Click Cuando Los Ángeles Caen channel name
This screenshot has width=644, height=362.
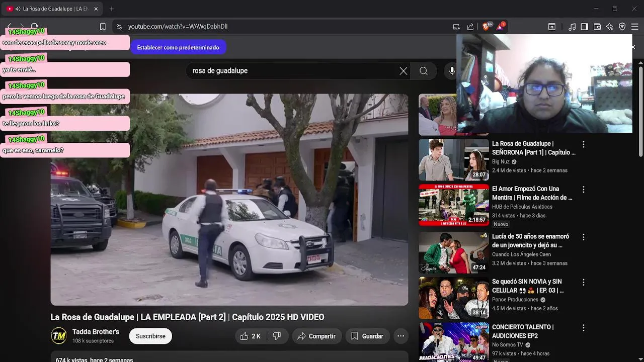point(521,254)
